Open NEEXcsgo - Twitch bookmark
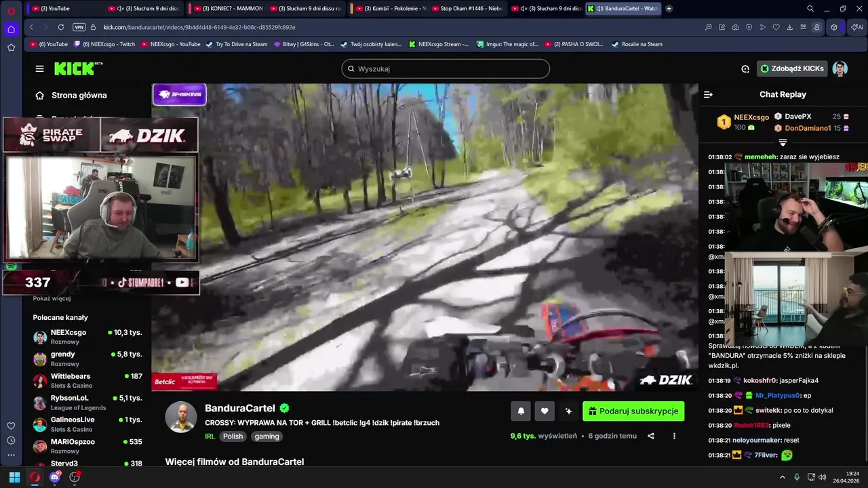Viewport: 868px width, 488px height. click(x=104, y=44)
